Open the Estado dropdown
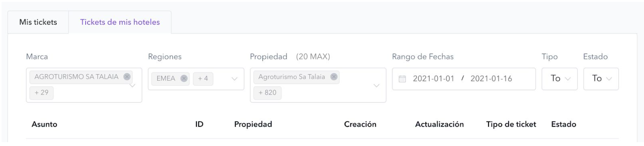 click(x=601, y=79)
